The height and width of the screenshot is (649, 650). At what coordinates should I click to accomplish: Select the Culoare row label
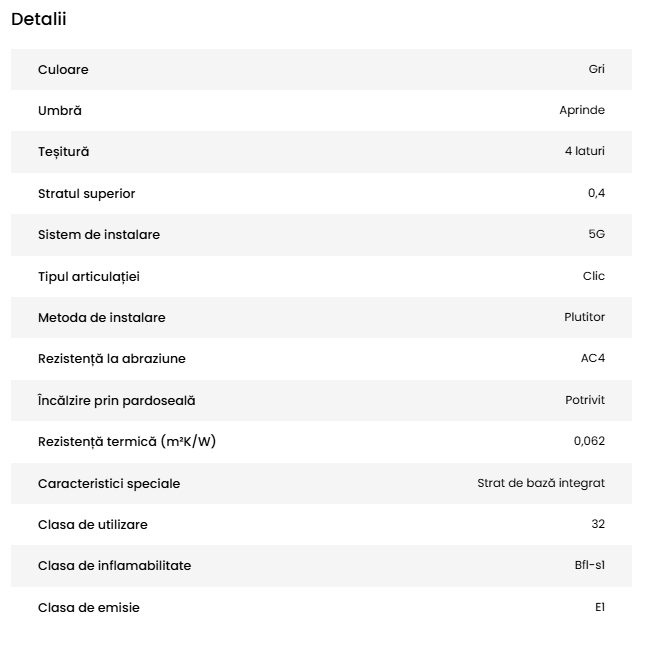63,69
